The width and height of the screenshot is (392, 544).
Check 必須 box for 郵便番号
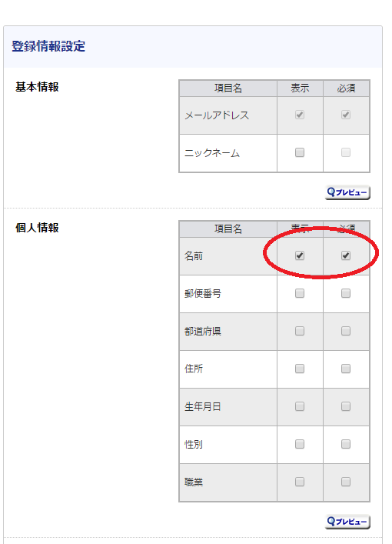pos(346,293)
